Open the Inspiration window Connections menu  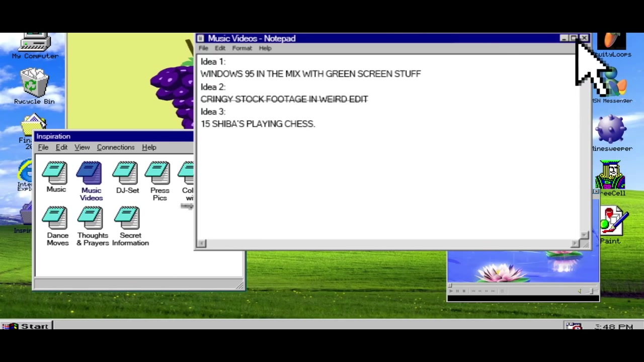click(116, 147)
